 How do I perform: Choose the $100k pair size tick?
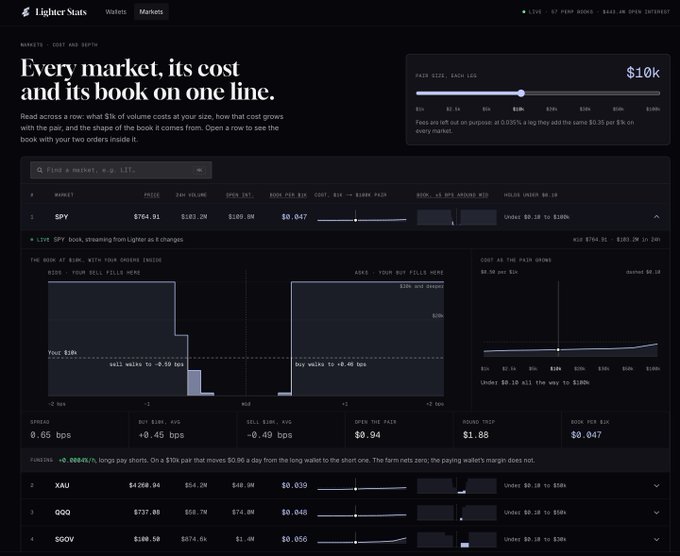[653, 109]
